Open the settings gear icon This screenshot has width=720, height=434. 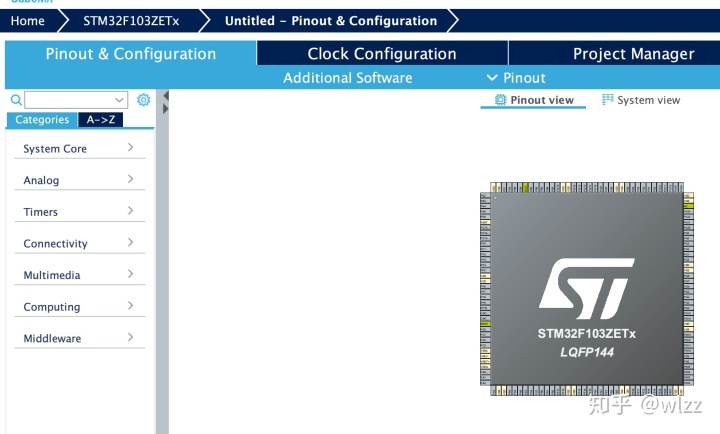point(143,100)
